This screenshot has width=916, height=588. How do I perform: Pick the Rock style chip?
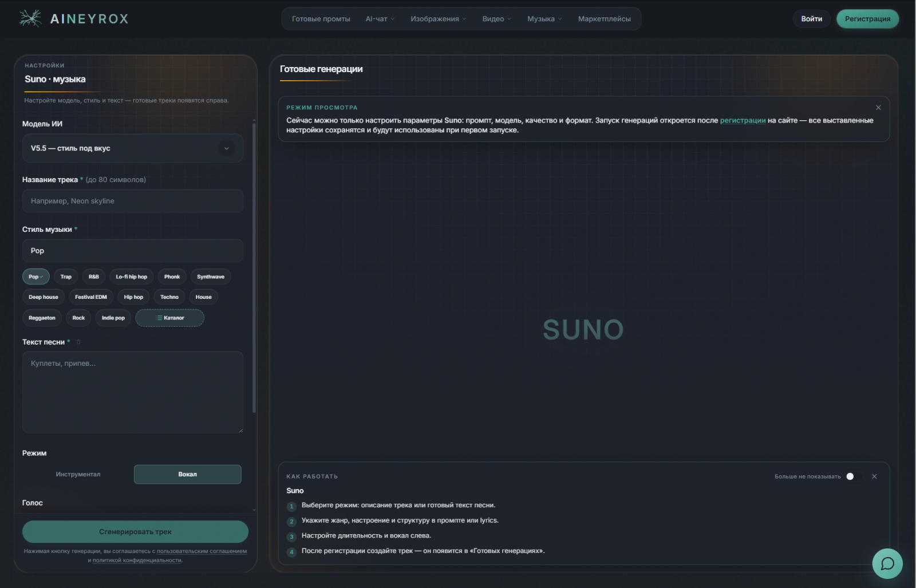pyautogui.click(x=78, y=318)
